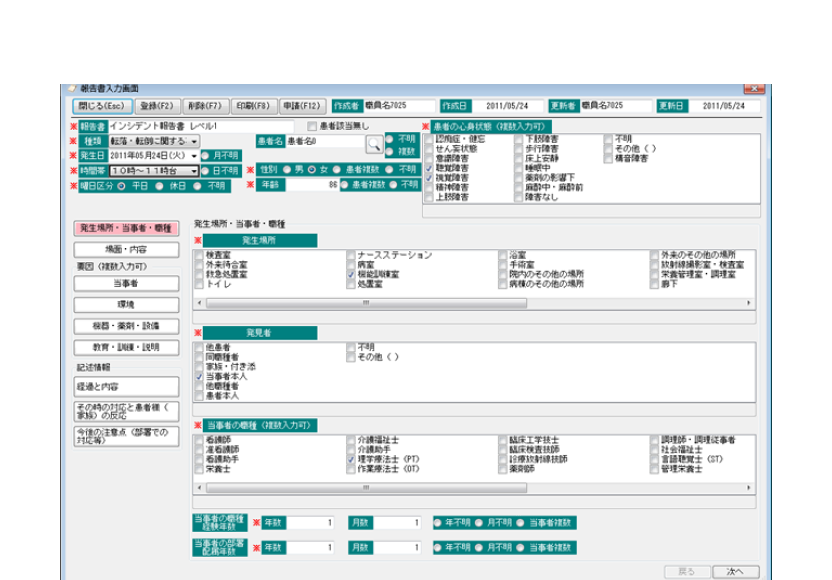Screen dimensions: 832x580
Task: Click the 報告書 title input field
Action: pos(201,126)
